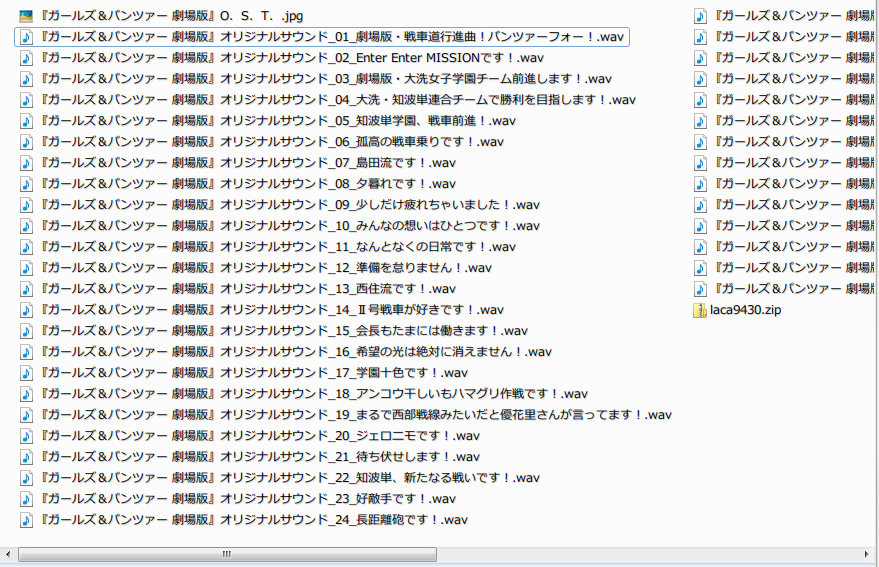
Task: Click the laca9430.zip archive icon
Action: point(700,310)
